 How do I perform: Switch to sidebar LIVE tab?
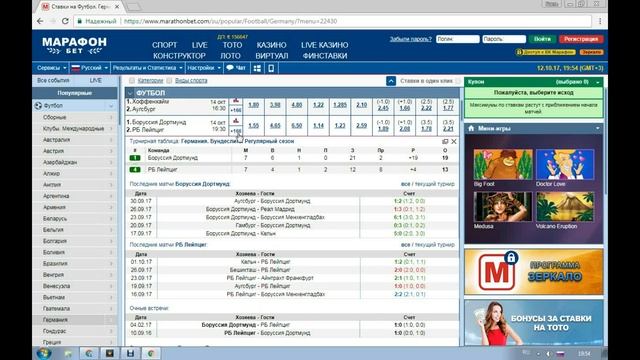click(96, 80)
